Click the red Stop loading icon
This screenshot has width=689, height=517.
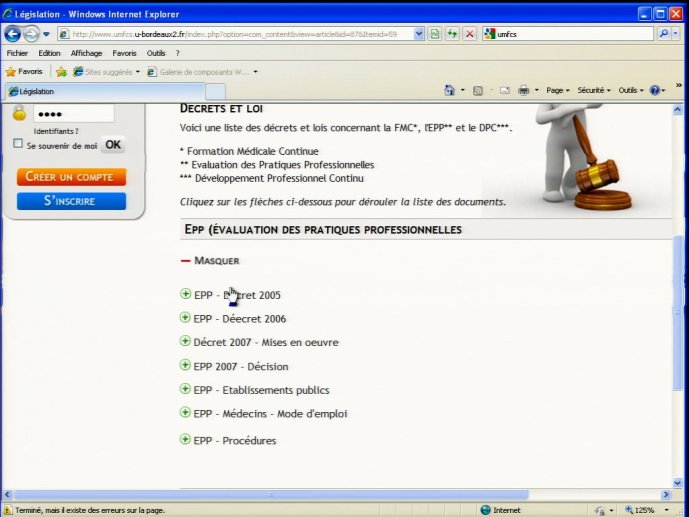click(470, 34)
